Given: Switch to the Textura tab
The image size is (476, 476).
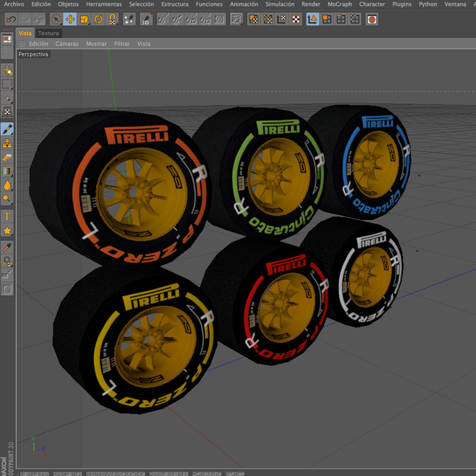Looking at the screenshot, I should pyautogui.click(x=48, y=33).
